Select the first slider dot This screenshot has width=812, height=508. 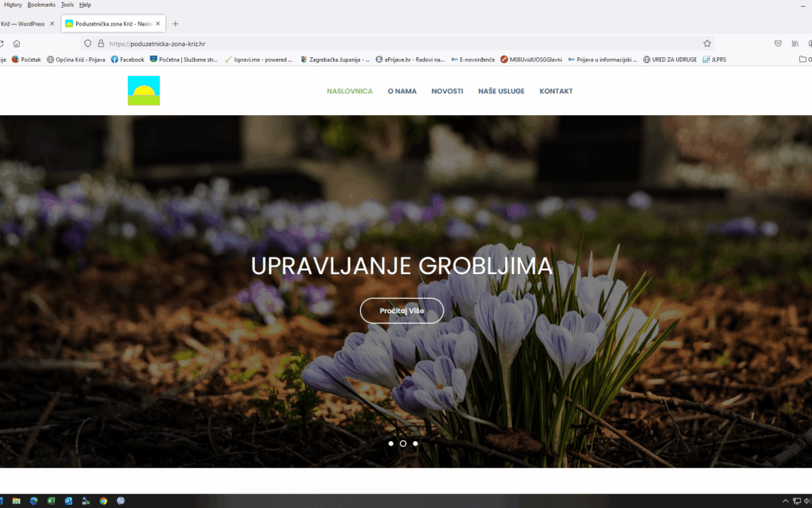click(391, 443)
